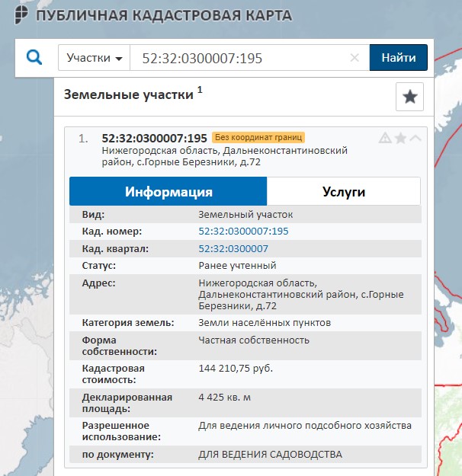The width and height of the screenshot is (462, 476).
Task: Open the Участки search type dropdown
Action: (x=95, y=58)
